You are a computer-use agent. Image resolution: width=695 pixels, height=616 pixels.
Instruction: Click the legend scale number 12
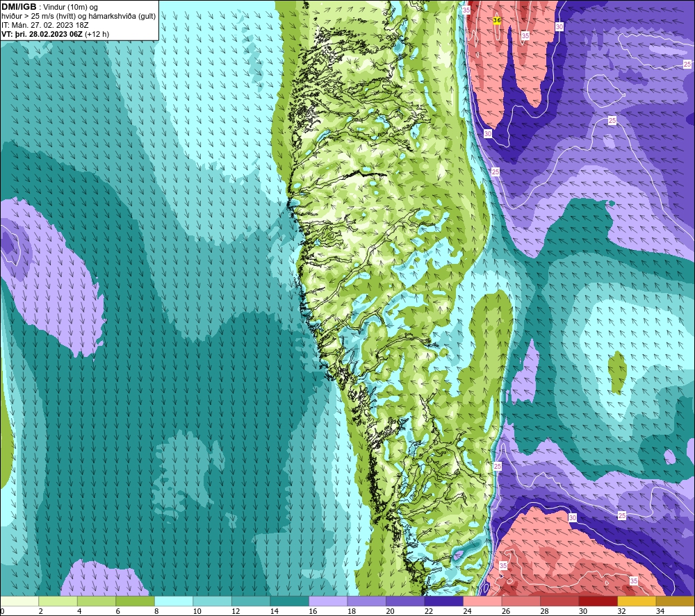pyautogui.click(x=236, y=611)
